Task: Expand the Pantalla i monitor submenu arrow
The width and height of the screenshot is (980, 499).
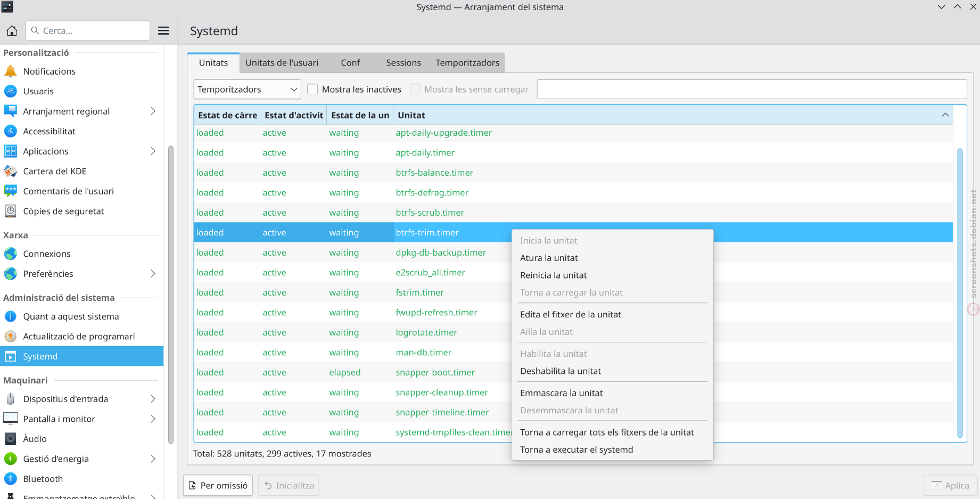Action: click(153, 419)
